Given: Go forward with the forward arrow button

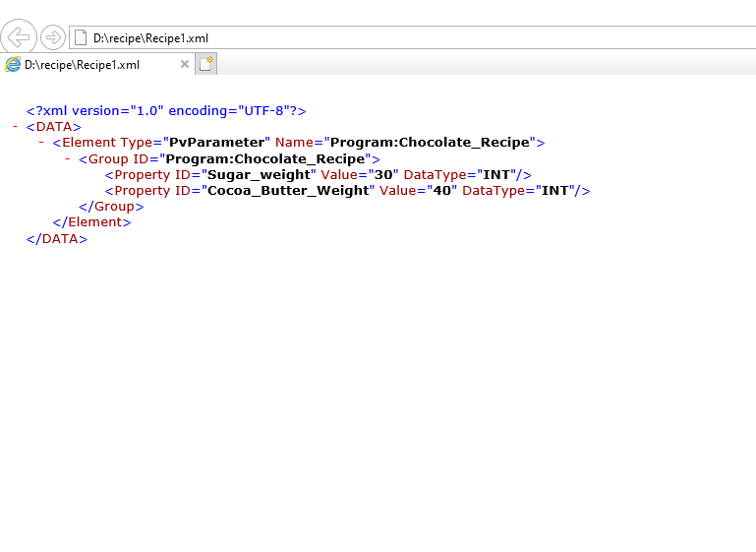Looking at the screenshot, I should coord(52,37).
